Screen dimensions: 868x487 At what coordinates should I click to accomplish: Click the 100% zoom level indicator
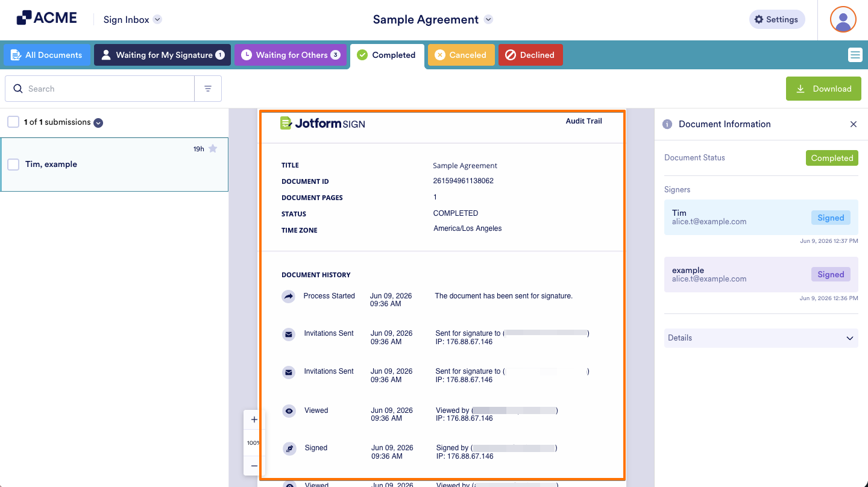(x=253, y=443)
